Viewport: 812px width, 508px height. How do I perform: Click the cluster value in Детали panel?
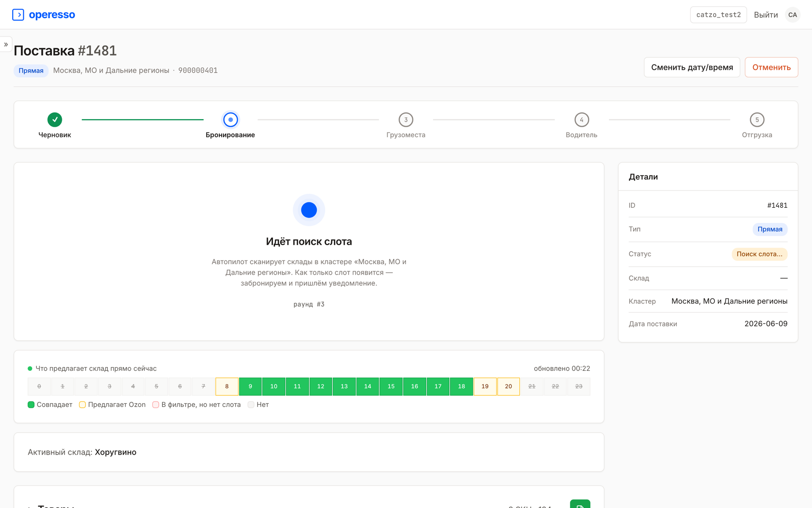click(729, 301)
